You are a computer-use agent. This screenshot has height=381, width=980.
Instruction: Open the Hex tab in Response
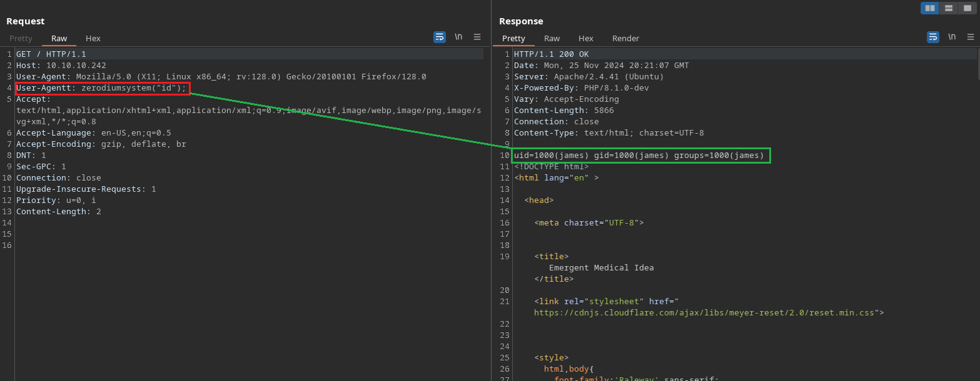click(x=586, y=39)
